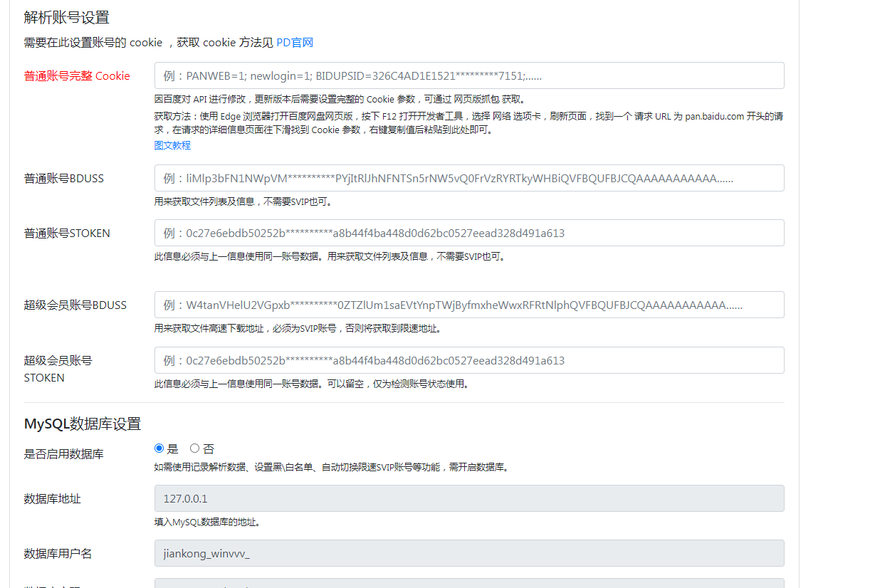The height and width of the screenshot is (588, 870).
Task: Click the 数据库地址 field showing 127.0.0.1
Action: click(469, 498)
